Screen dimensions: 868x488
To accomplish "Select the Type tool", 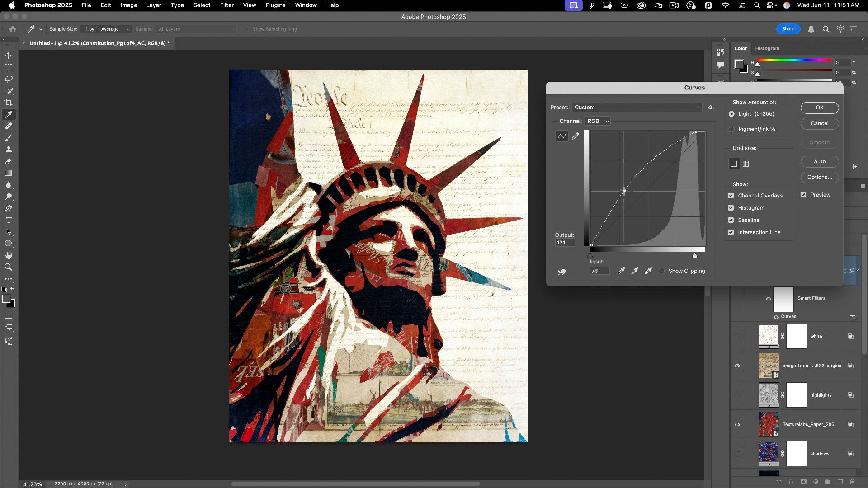I will click(x=9, y=221).
